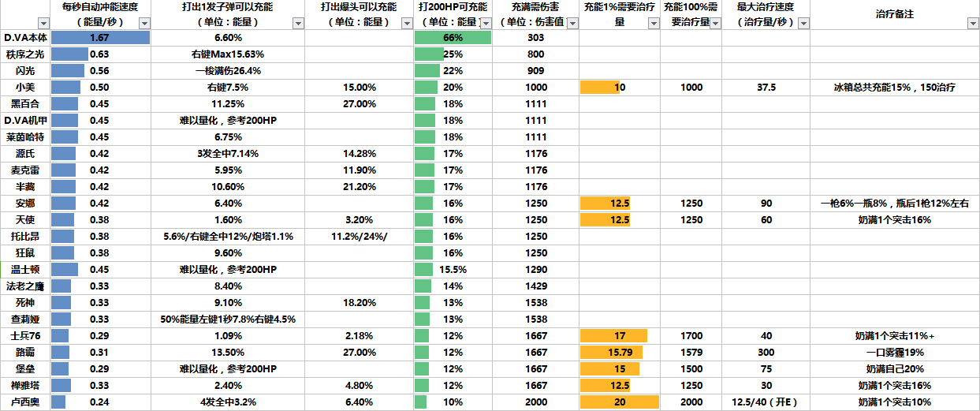
Task: Open filter for 打200HP可充能 column
Action: click(486, 24)
